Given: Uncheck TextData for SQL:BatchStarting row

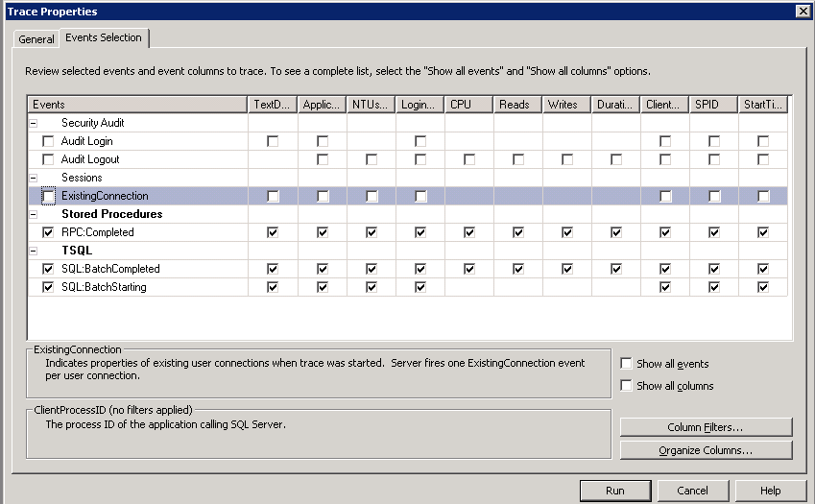Looking at the screenshot, I should (x=273, y=287).
